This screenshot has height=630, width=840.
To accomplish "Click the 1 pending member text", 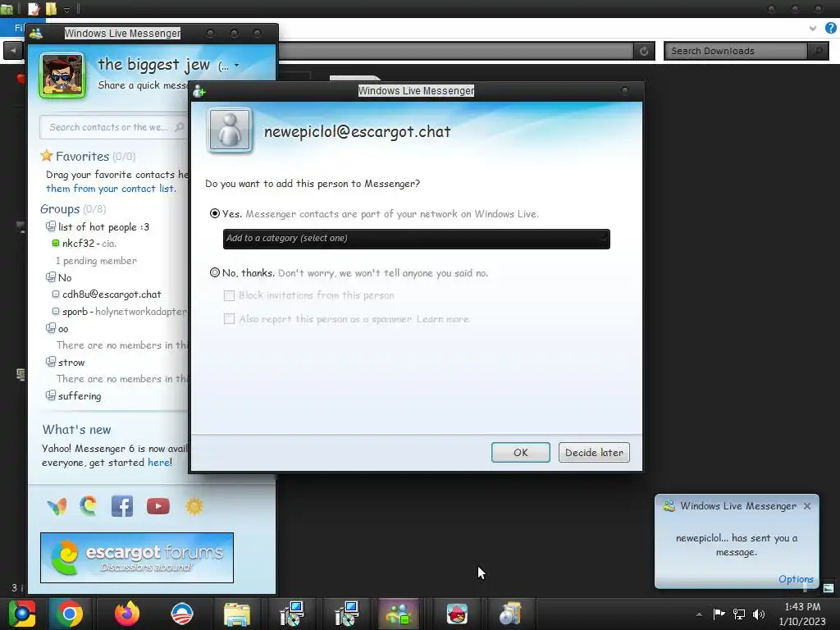I will click(97, 260).
